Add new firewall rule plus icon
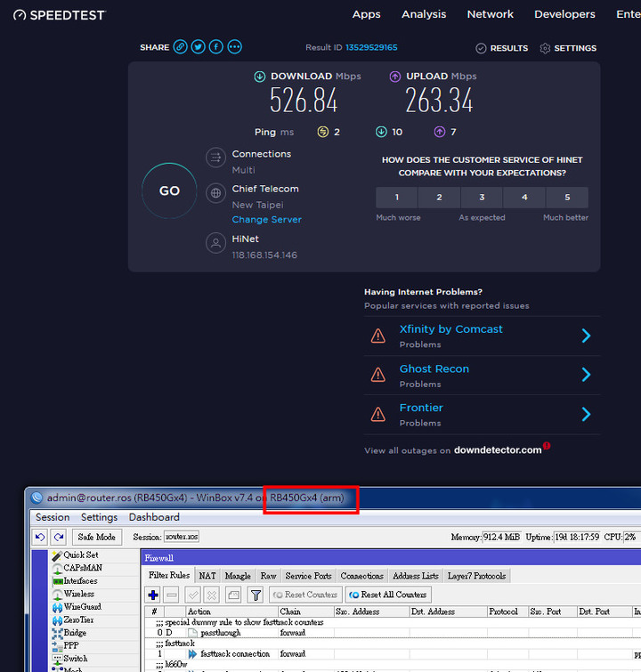Image resolution: width=641 pixels, height=672 pixels. [x=153, y=595]
